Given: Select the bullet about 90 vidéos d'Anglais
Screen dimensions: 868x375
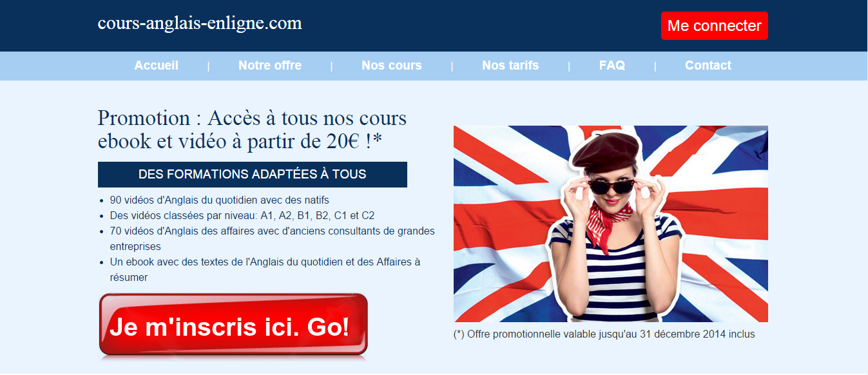Looking at the screenshot, I should tap(220, 200).
